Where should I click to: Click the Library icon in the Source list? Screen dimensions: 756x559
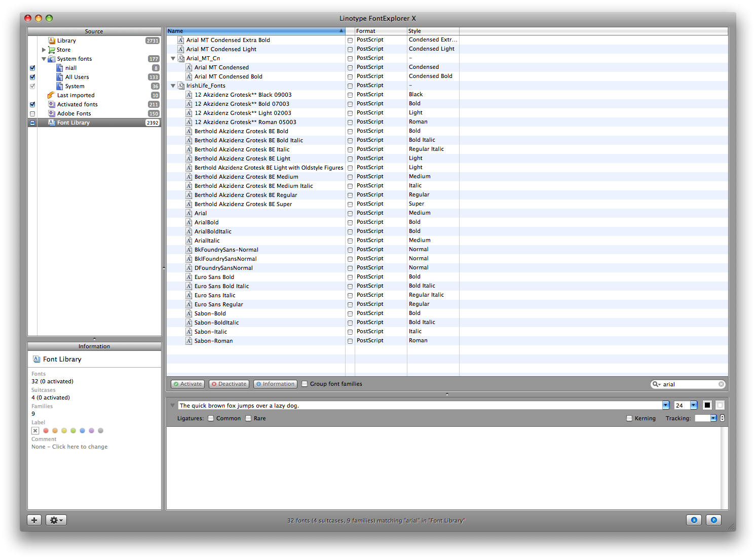click(x=51, y=41)
